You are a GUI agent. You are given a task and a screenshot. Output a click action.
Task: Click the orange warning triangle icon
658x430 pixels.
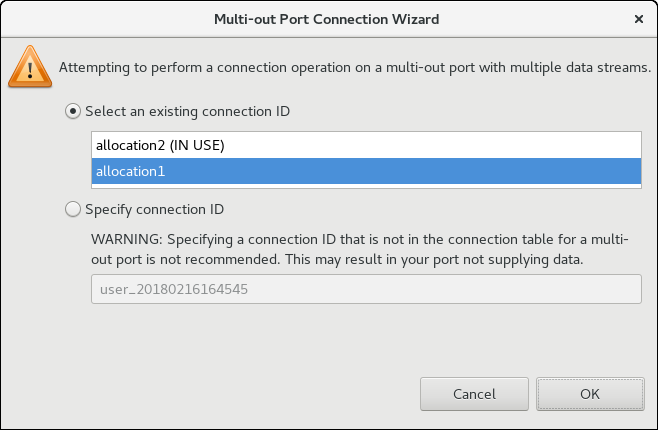(x=28, y=67)
